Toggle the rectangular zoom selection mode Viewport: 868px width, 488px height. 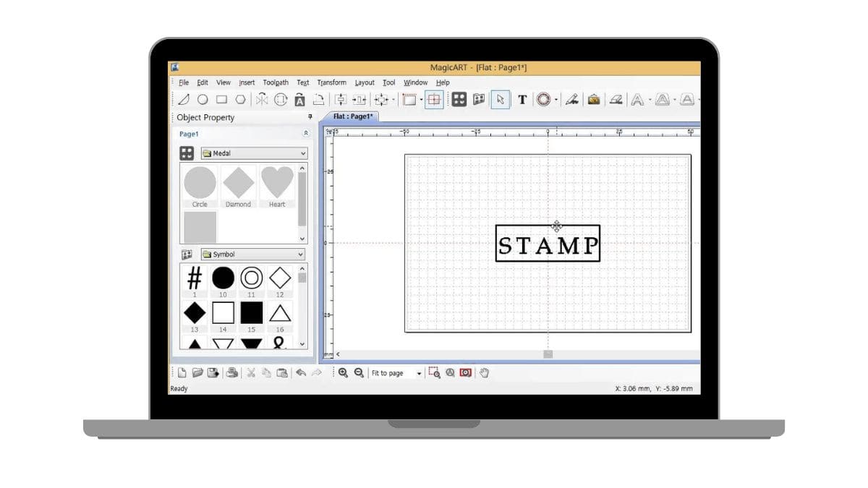tap(435, 373)
